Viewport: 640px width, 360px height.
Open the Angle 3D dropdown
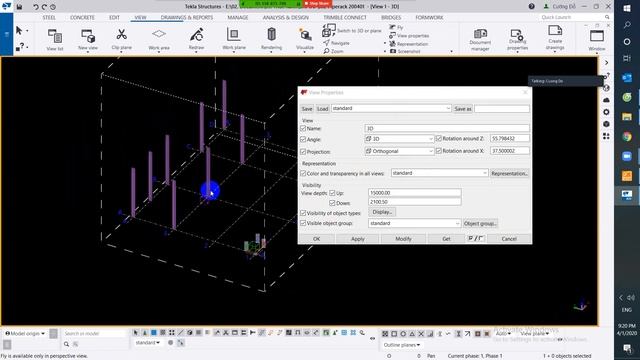pos(399,139)
